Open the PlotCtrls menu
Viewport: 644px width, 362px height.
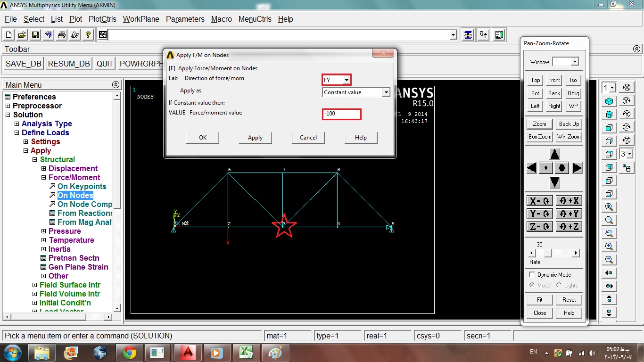click(x=102, y=19)
